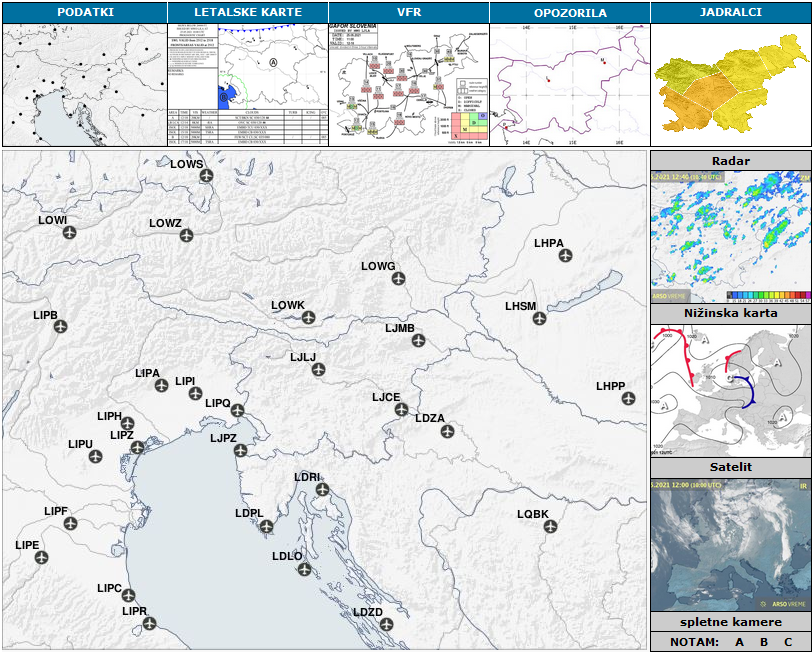
Task: View the Satelit image thumbnail
Action: click(x=731, y=545)
